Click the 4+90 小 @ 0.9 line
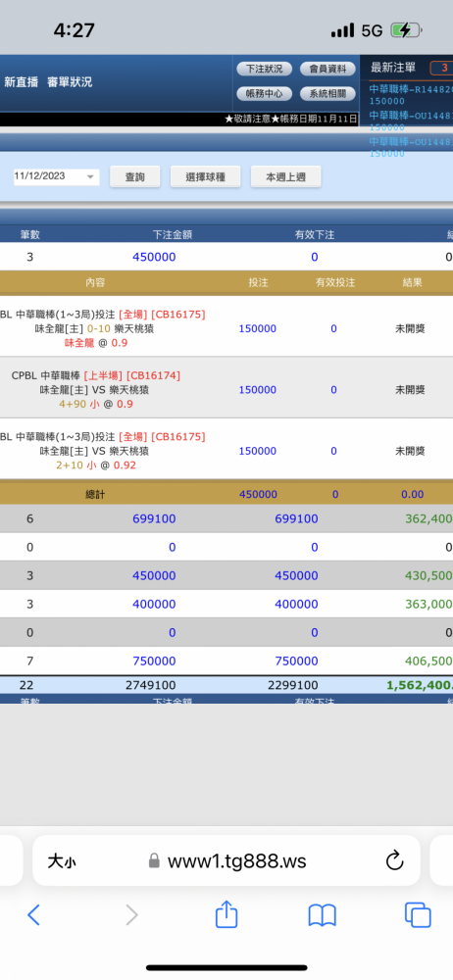The image size is (453, 980). pos(96,405)
